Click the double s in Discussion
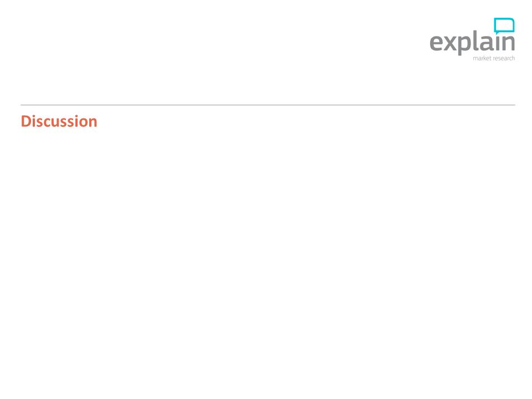The height and width of the screenshot is (399, 532). tap(68, 123)
